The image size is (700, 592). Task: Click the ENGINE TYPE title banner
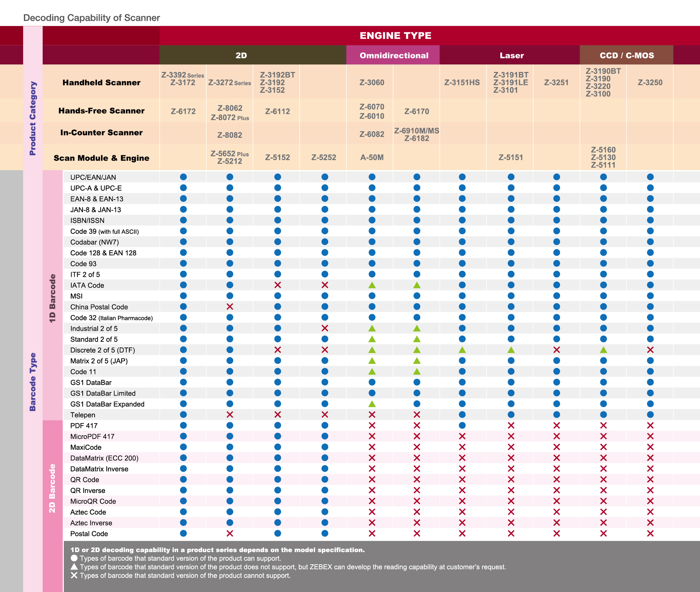pyautogui.click(x=395, y=35)
